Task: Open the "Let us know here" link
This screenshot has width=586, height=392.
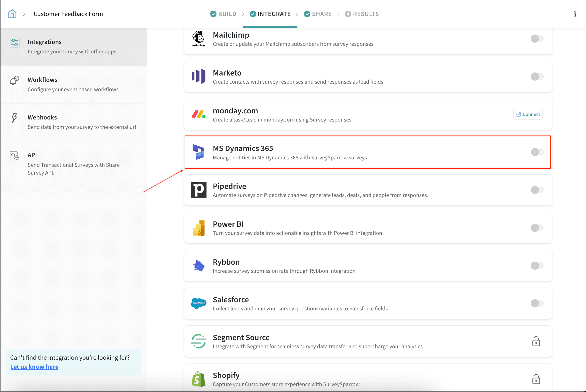Action: [x=34, y=367]
